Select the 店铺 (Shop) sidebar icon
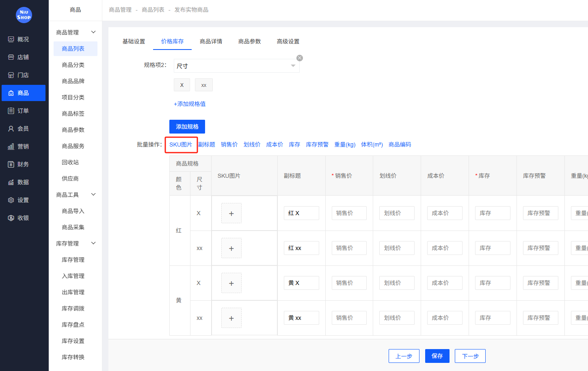The height and width of the screenshot is (371, 588). tap(24, 57)
